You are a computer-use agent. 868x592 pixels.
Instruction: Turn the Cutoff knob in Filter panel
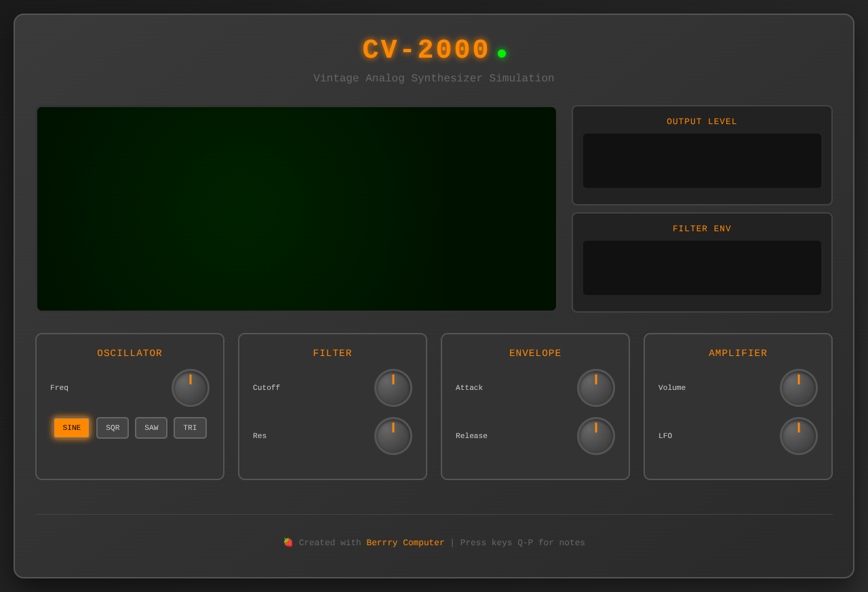[393, 387]
